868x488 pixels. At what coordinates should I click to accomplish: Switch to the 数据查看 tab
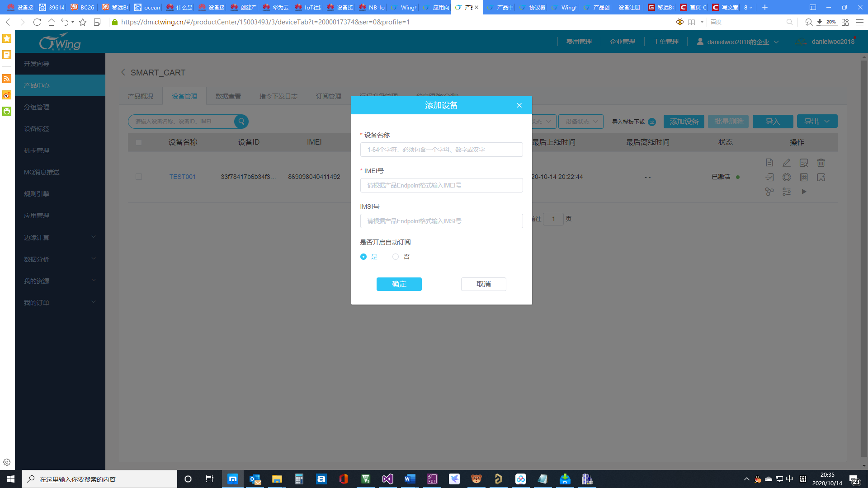pyautogui.click(x=228, y=96)
